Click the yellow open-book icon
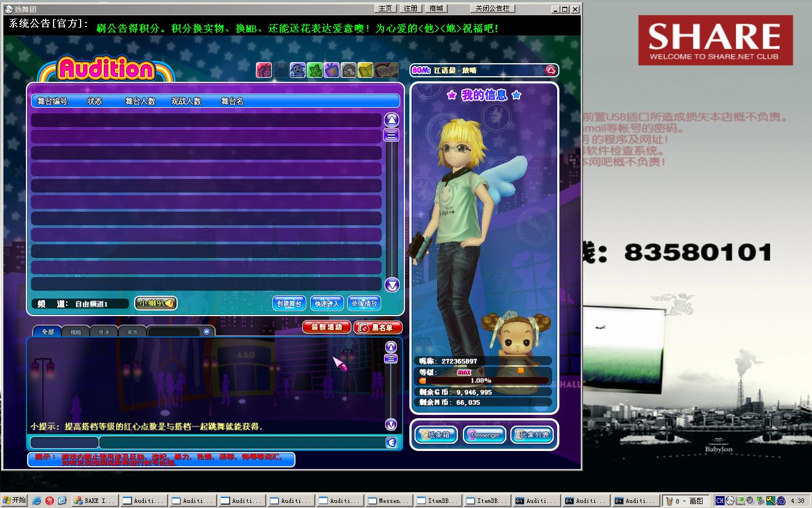The image size is (812, 508). (365, 70)
